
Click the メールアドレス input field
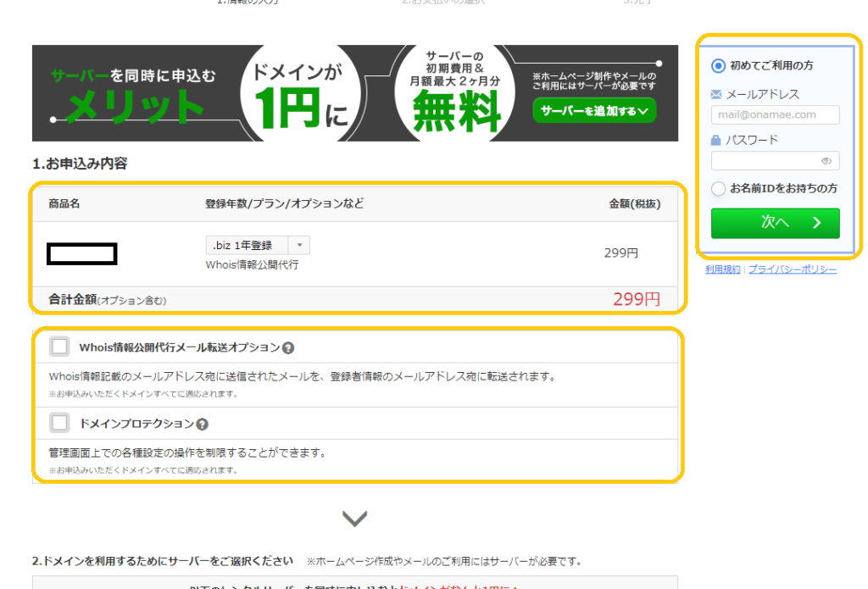tap(775, 114)
